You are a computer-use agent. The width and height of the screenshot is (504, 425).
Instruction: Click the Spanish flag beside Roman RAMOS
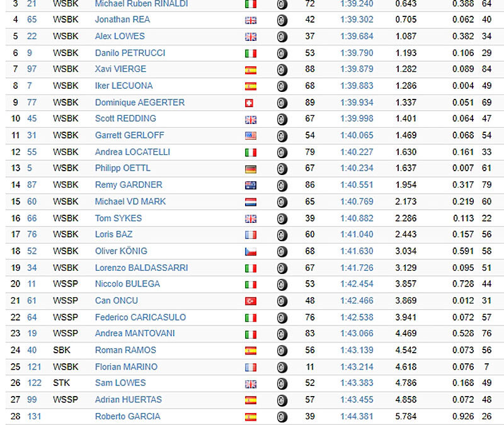pyautogui.click(x=251, y=351)
